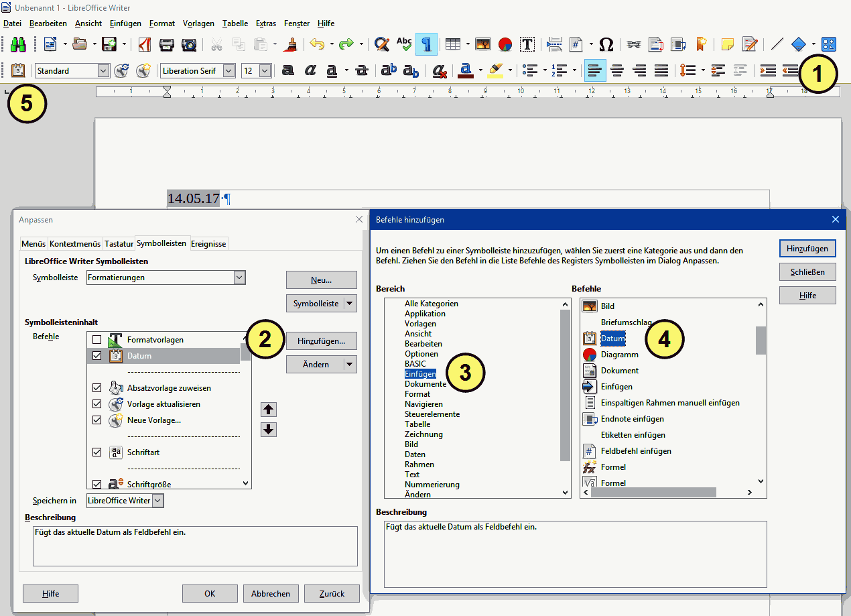Click the binoculars Find & Replace toolbar icon
Image resolution: width=851 pixels, height=616 pixels.
click(18, 44)
